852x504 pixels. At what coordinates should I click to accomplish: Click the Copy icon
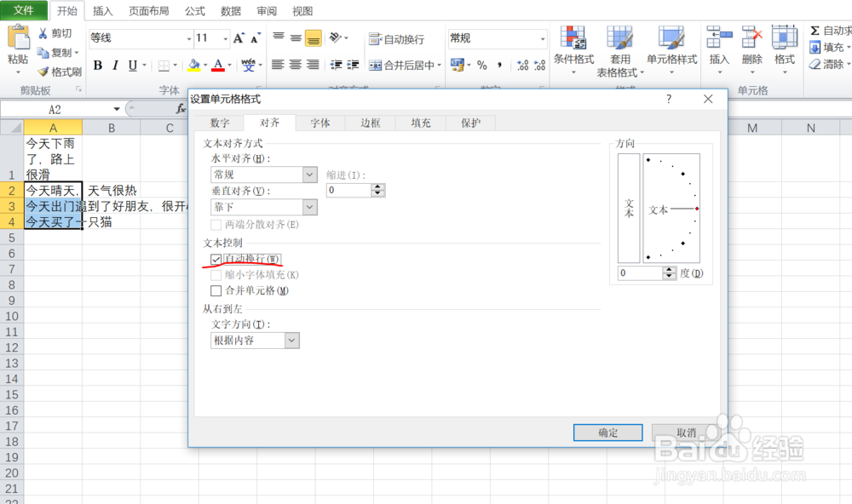point(43,53)
